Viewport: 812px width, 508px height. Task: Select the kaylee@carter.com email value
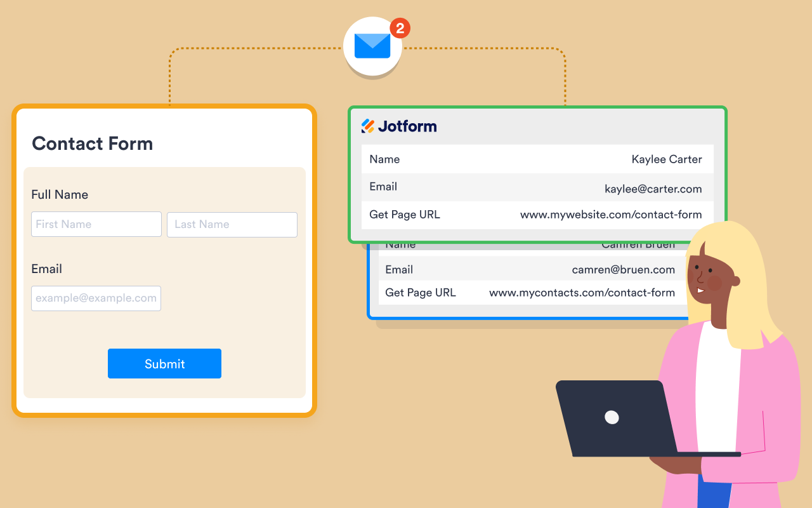[x=654, y=189]
